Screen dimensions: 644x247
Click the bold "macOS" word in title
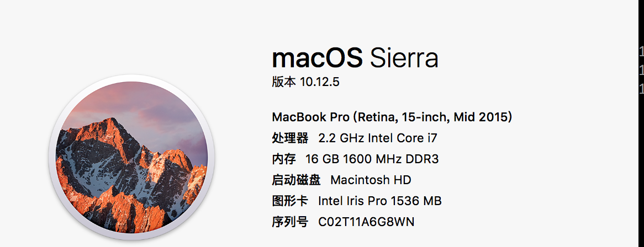coord(317,58)
